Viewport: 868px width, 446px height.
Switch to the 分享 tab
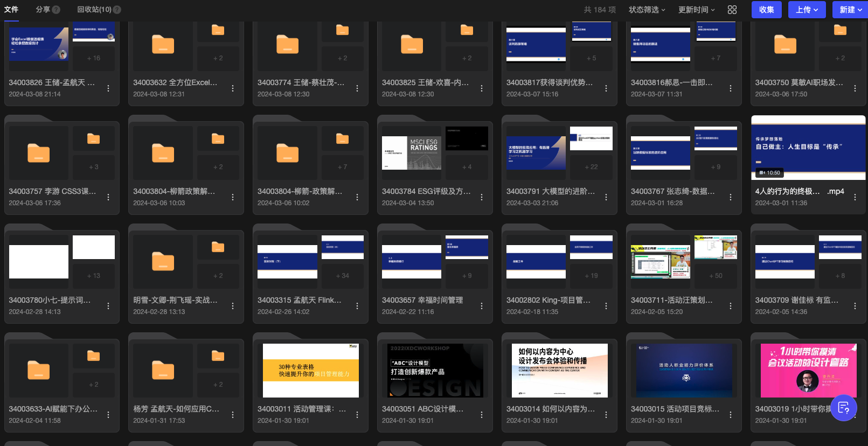pos(43,10)
